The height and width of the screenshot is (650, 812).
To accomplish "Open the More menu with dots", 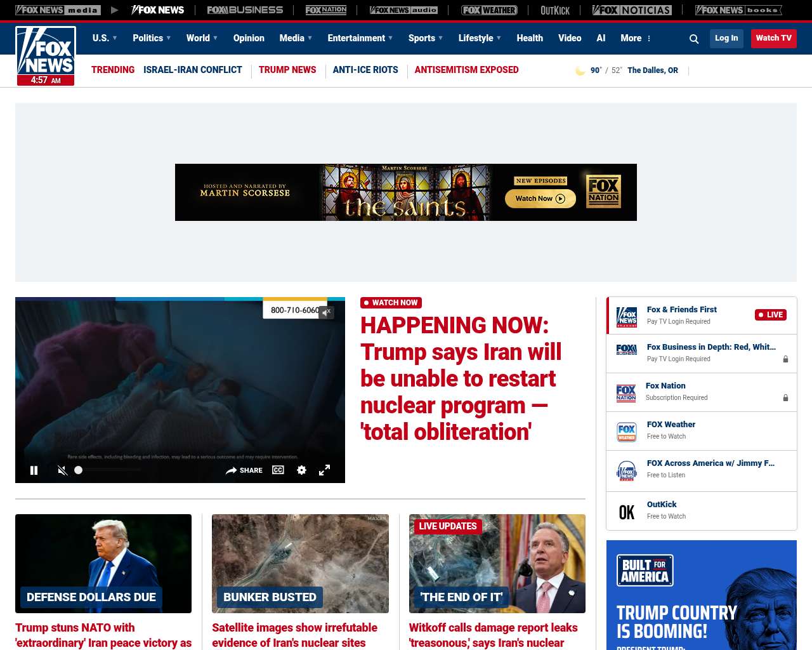I will 636,38.
